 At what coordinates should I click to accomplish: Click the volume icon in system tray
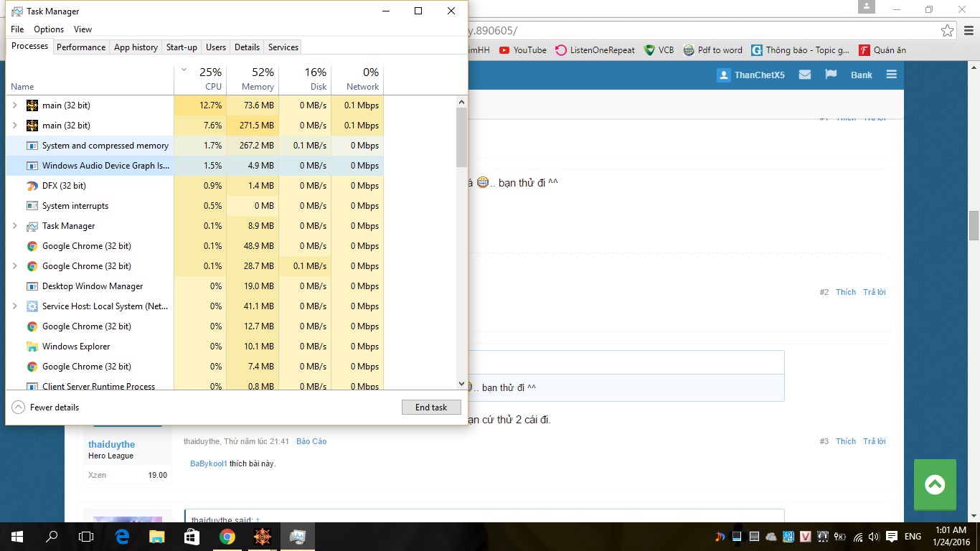(873, 537)
